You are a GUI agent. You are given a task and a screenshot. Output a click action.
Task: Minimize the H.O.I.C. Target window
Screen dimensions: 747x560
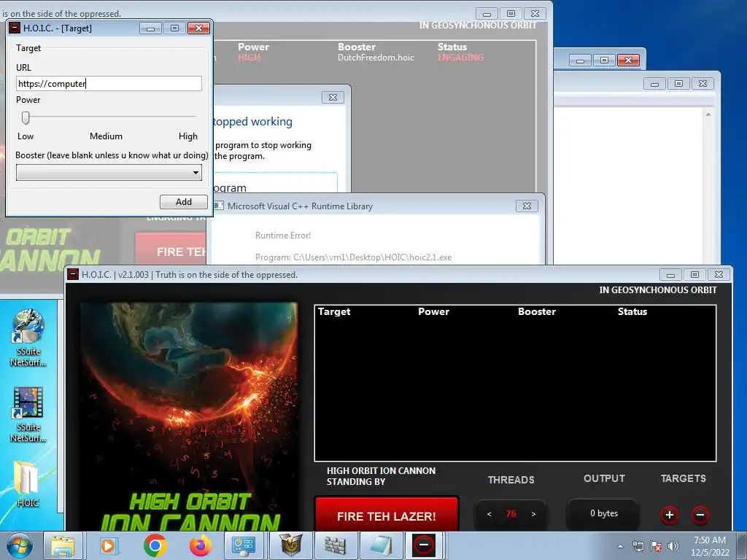point(150,28)
